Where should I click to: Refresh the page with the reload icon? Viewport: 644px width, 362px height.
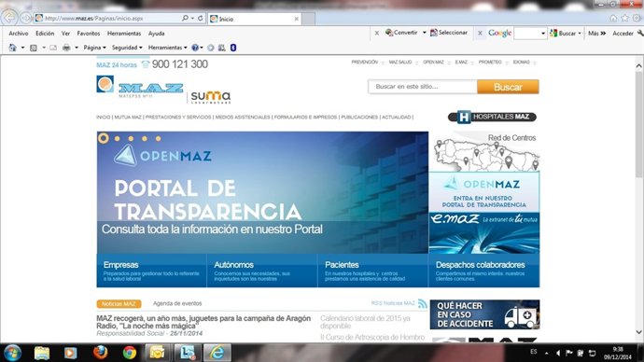(x=201, y=18)
